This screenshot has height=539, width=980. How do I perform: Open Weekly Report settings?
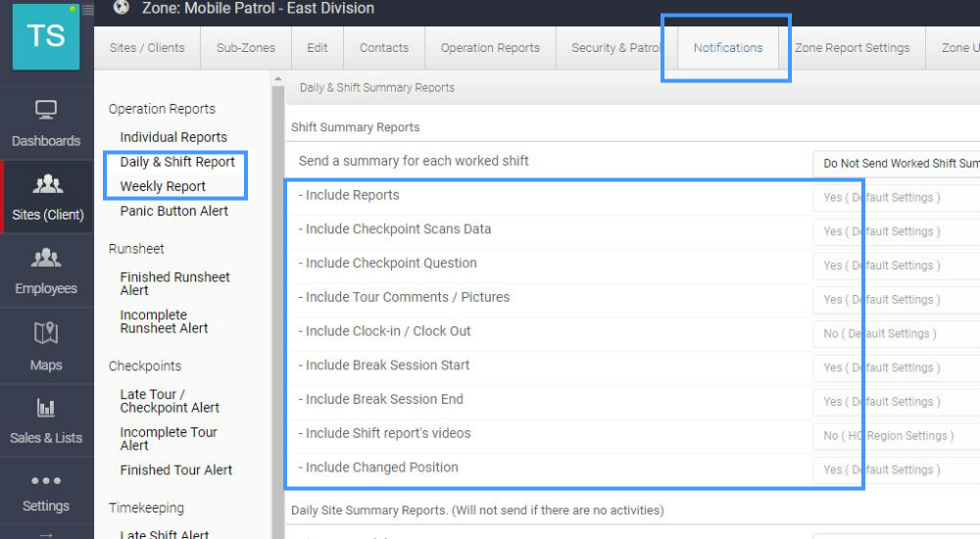coord(163,186)
